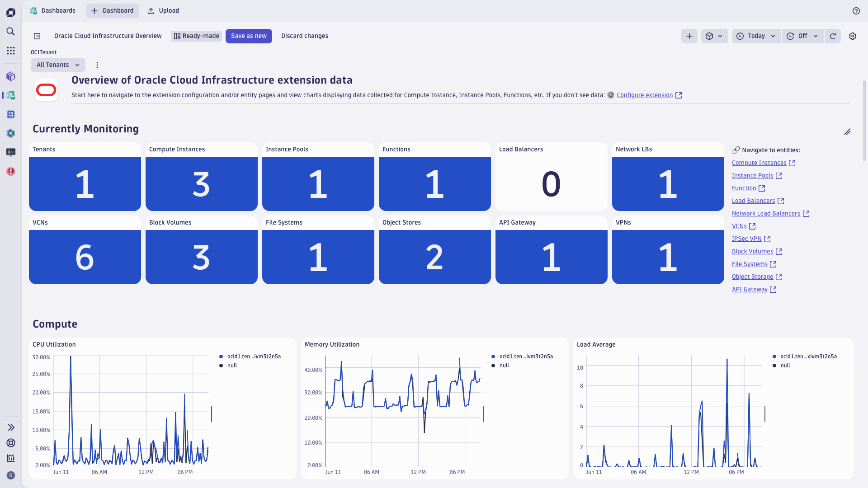868x488 pixels.
Task: Open the dark monitor app icon in sidebar
Action: pos(11,152)
